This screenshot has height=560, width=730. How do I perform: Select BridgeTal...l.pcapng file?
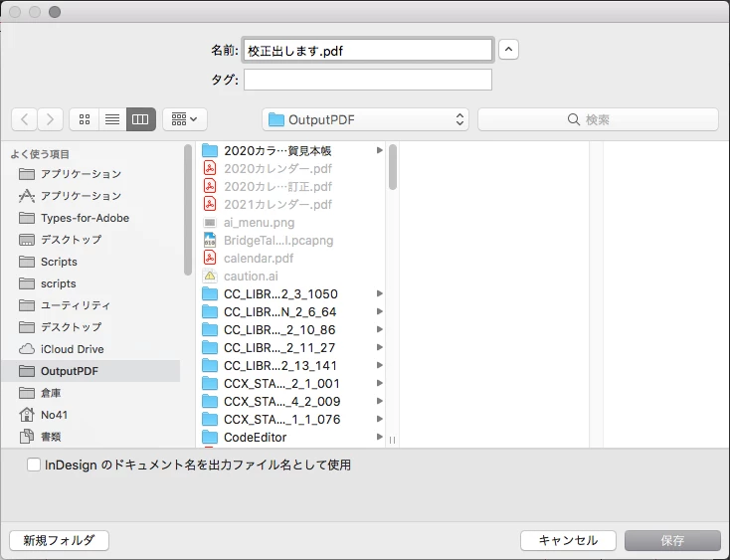(x=291, y=240)
